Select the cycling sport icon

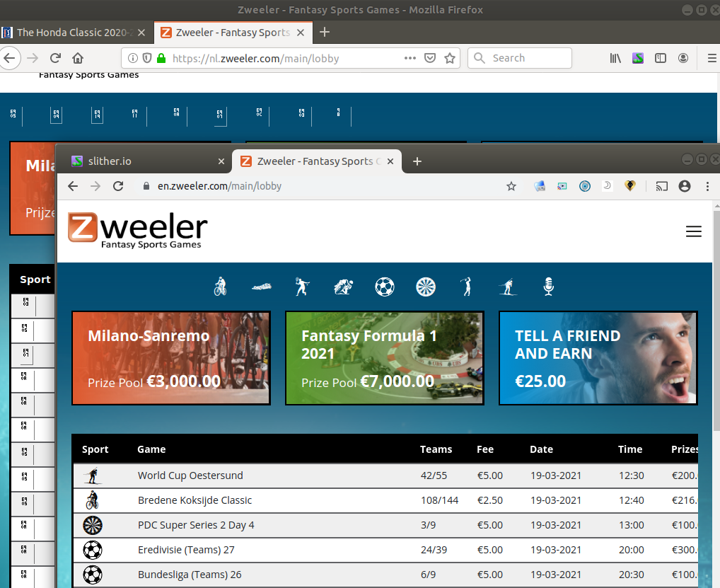220,287
